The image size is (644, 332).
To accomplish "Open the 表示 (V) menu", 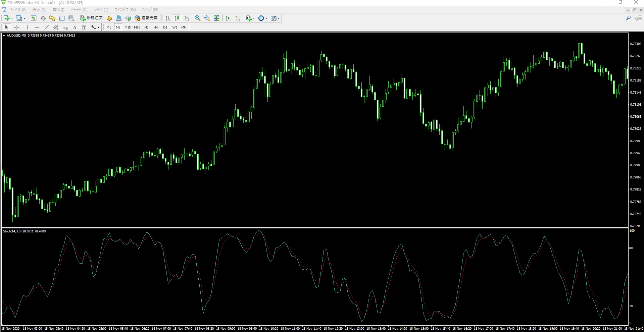I will [40, 10].
